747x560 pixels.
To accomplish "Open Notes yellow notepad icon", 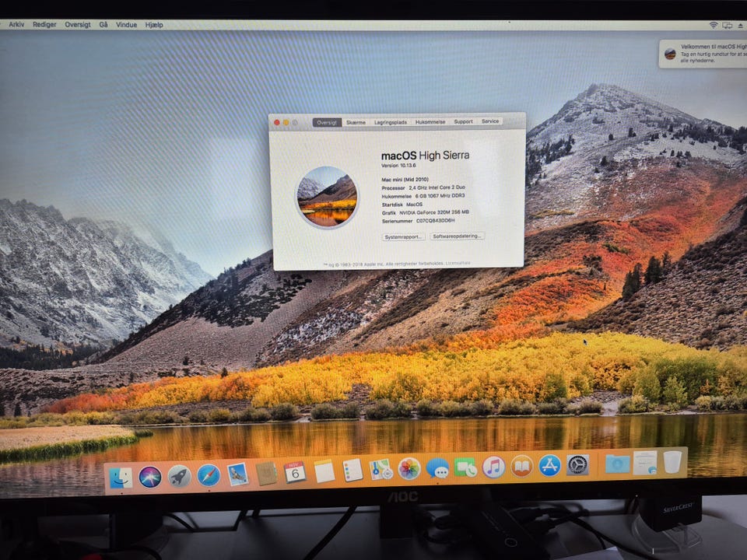I will 324,471.
